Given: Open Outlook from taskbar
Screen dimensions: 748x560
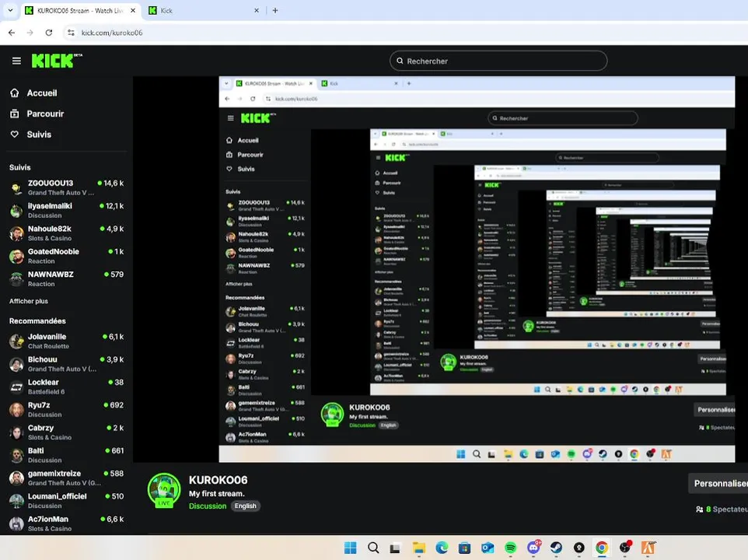Looking at the screenshot, I should (488, 548).
